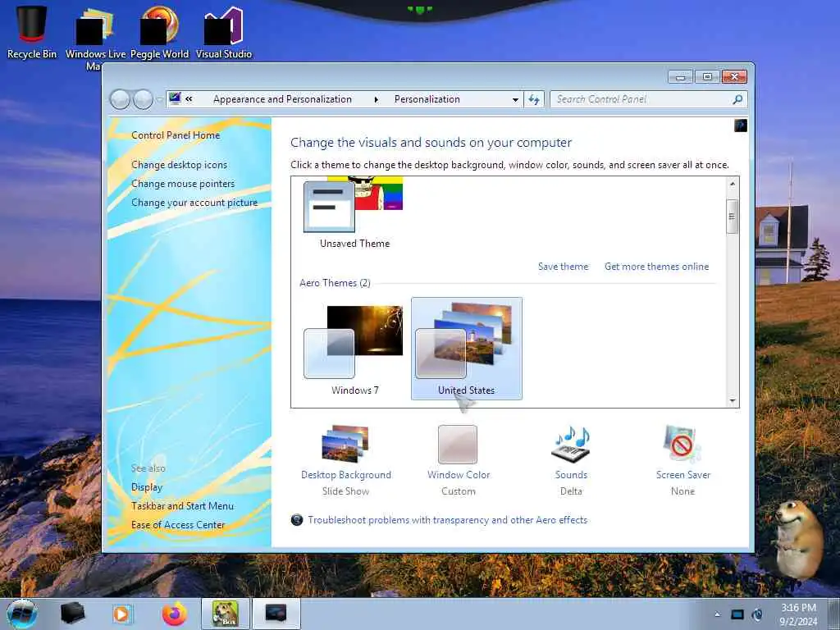Image resolution: width=840 pixels, height=630 pixels.
Task: Open the Recycle Bin desktop icon
Action: (32, 31)
